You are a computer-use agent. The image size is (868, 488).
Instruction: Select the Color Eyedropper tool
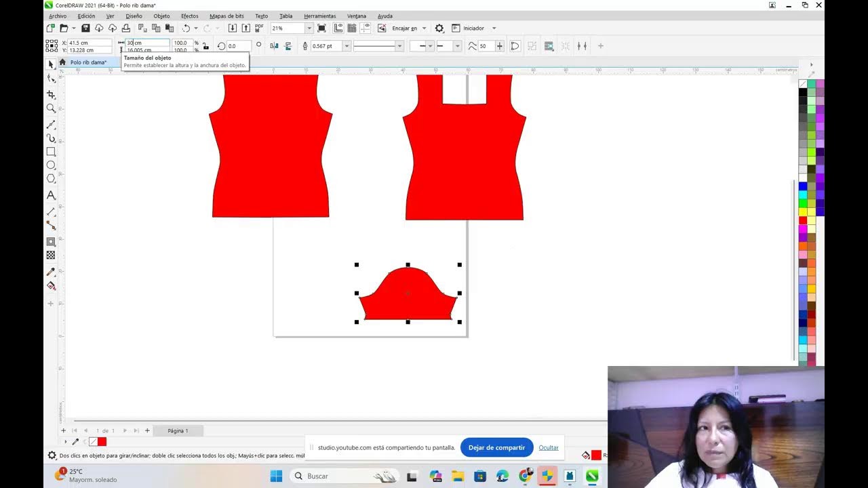51,272
